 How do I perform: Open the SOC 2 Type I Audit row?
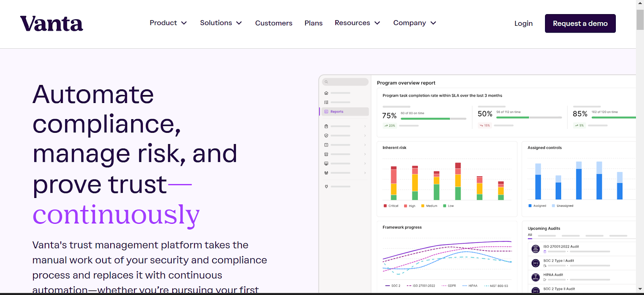[x=582, y=263]
